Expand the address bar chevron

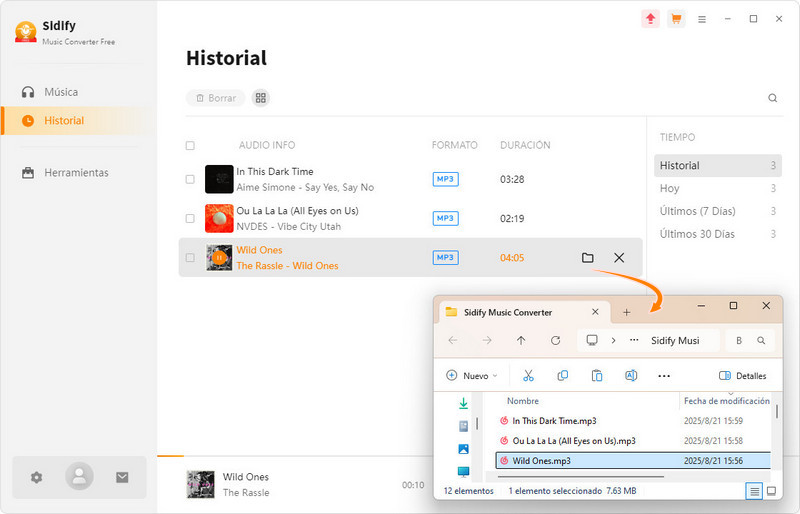coord(613,340)
